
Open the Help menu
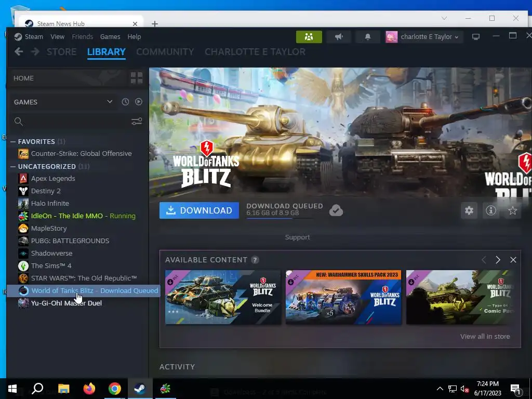(x=134, y=37)
